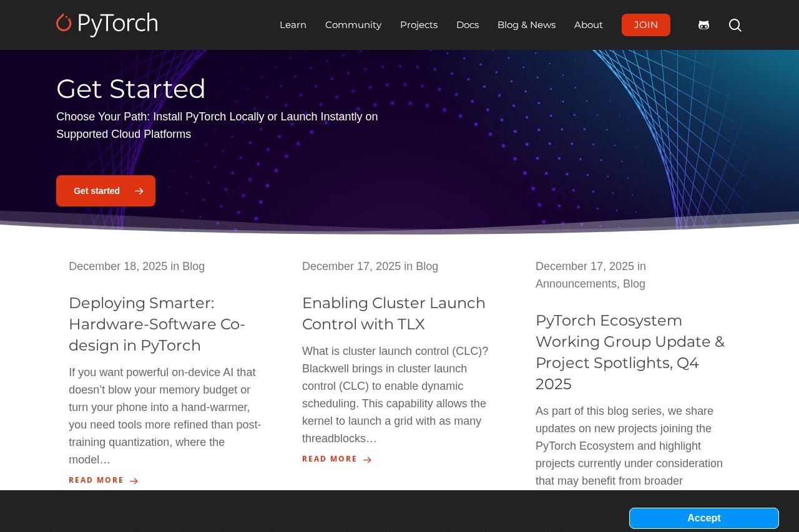Click the PyTorch flame logo

[63, 24]
